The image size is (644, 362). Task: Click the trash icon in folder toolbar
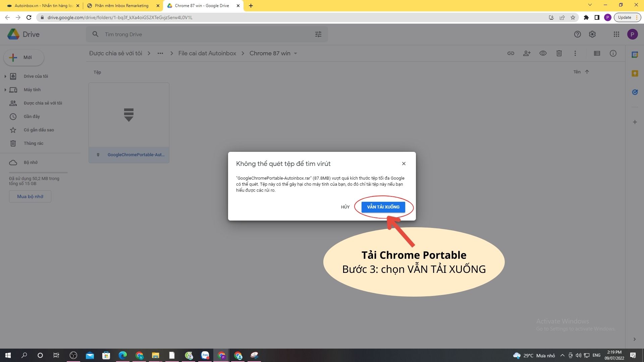point(559,53)
